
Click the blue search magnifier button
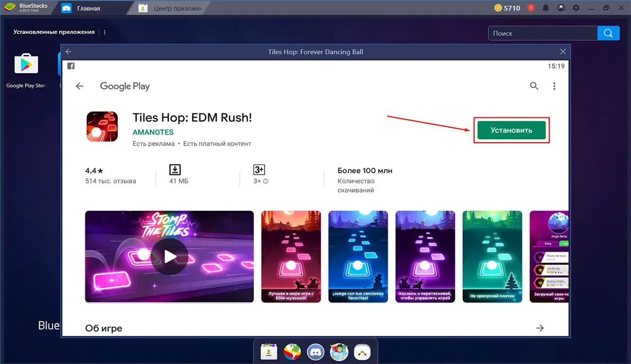[609, 33]
